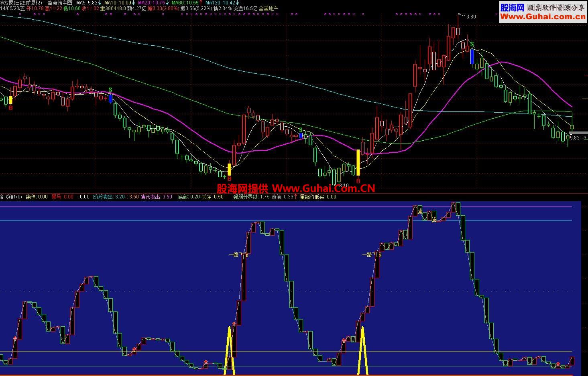Click the 绝佳: 0.00 indicator value

pyautogui.click(x=37, y=197)
